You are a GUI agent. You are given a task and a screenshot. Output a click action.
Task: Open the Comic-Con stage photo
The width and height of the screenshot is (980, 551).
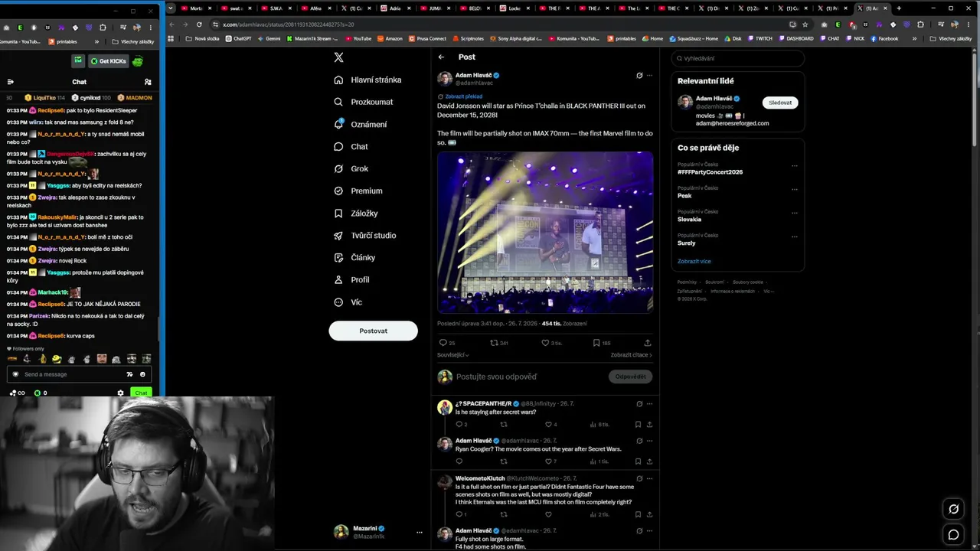(545, 233)
